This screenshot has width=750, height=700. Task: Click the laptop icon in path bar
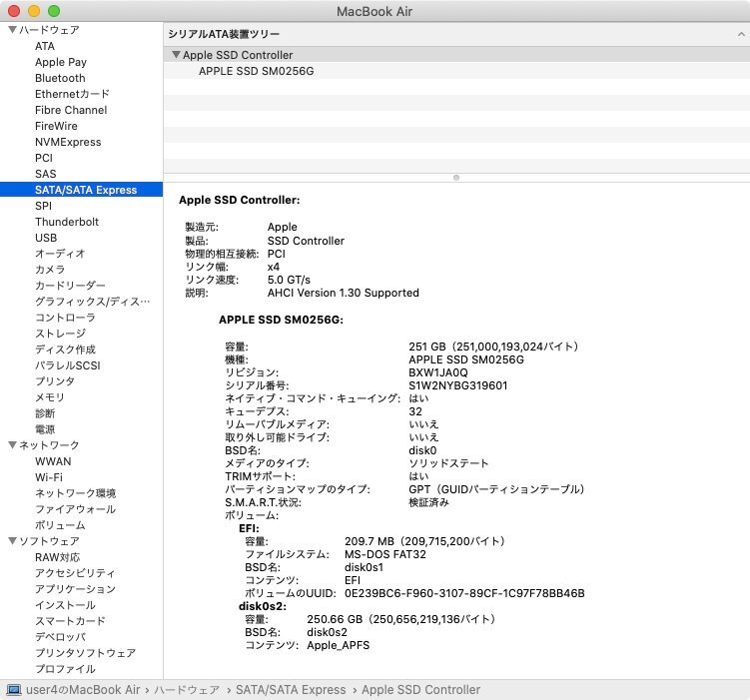pyautogui.click(x=14, y=690)
